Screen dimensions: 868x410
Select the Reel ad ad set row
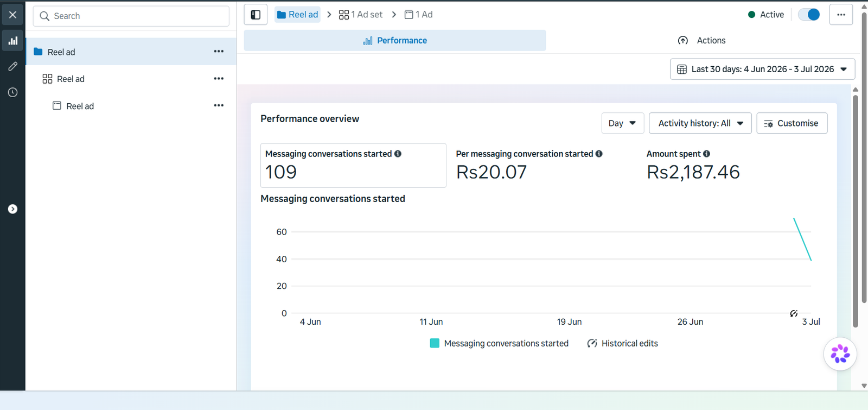tap(131, 79)
